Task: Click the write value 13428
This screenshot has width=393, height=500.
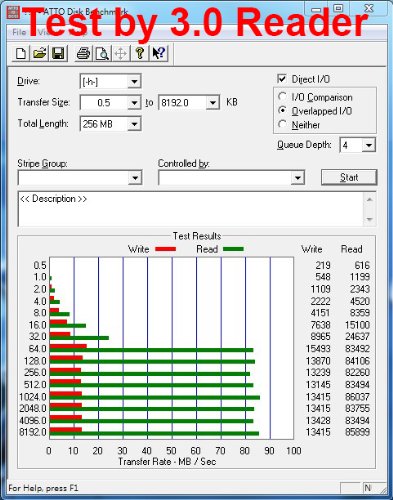Action: [318, 420]
